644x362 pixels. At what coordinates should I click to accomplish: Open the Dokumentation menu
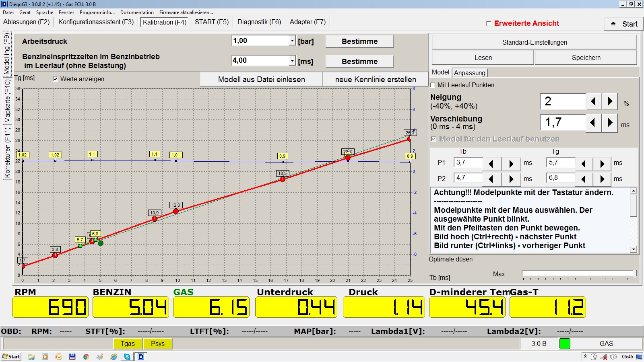point(137,12)
